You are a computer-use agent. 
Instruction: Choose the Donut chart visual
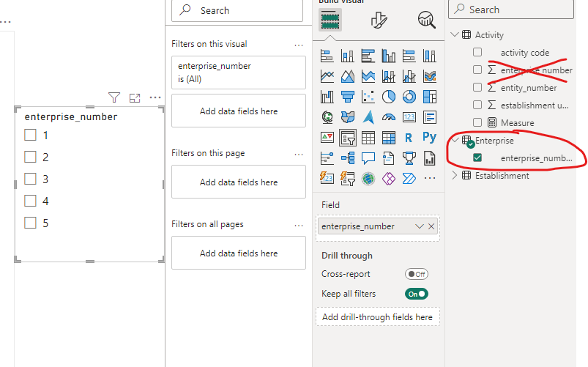(x=409, y=97)
